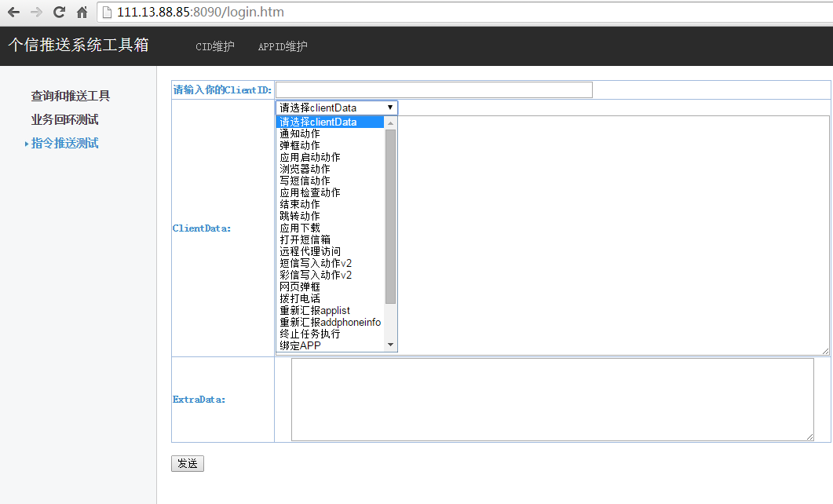Click the page icon in the address bar
833x504 pixels.
107,13
